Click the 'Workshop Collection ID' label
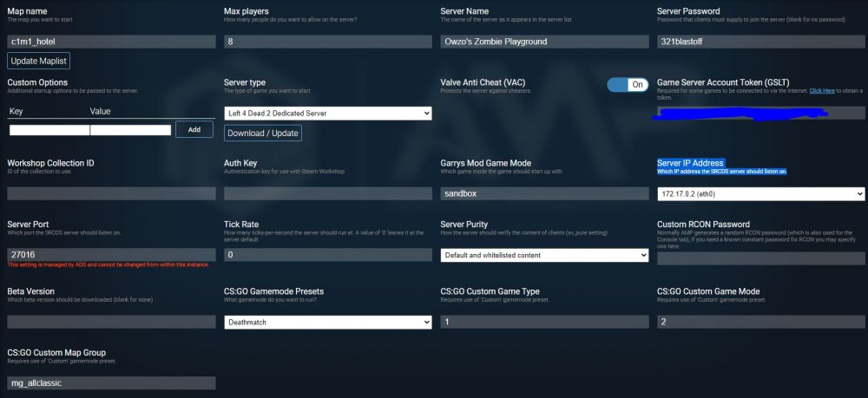This screenshot has width=868, height=398. point(50,163)
